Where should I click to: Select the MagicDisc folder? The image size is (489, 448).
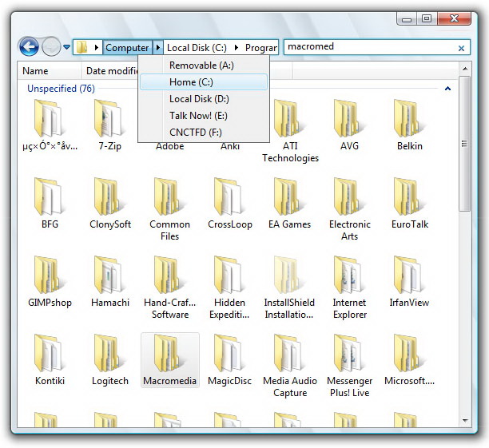click(229, 354)
